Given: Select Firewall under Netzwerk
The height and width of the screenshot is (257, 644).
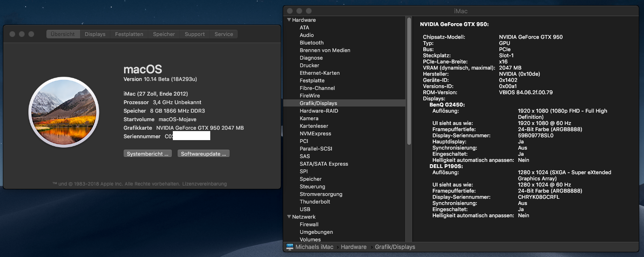Looking at the screenshot, I should [x=309, y=224].
